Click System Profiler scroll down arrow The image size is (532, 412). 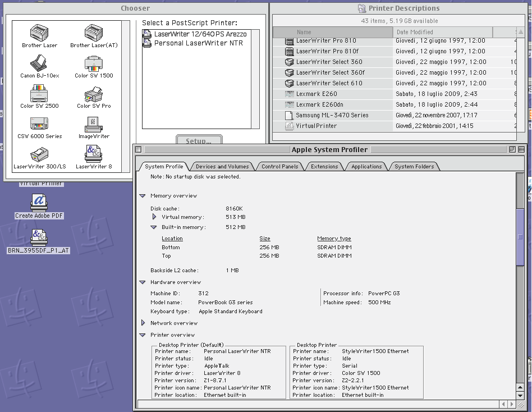pyautogui.click(x=520, y=395)
